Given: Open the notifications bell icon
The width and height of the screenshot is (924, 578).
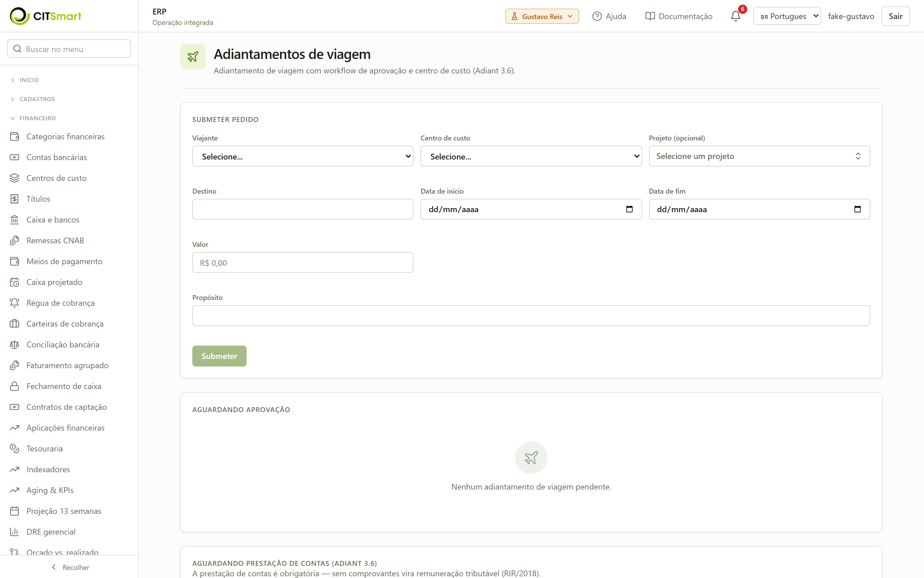Looking at the screenshot, I should (735, 16).
